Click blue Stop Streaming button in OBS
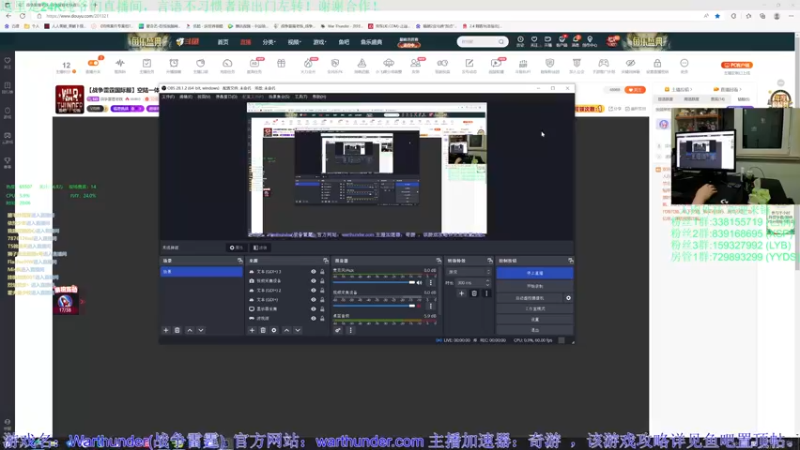 (x=535, y=273)
